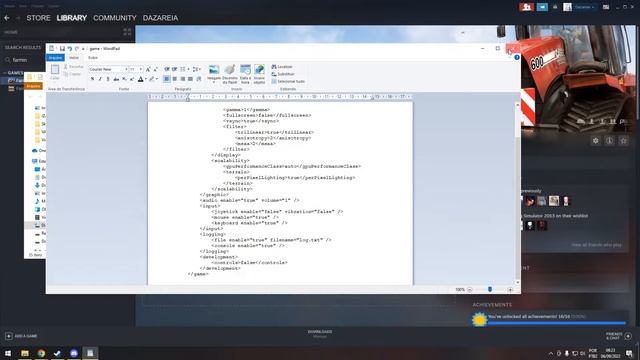Undo last action in WordPad title bar
640x360 pixels.
pyautogui.click(x=69, y=49)
